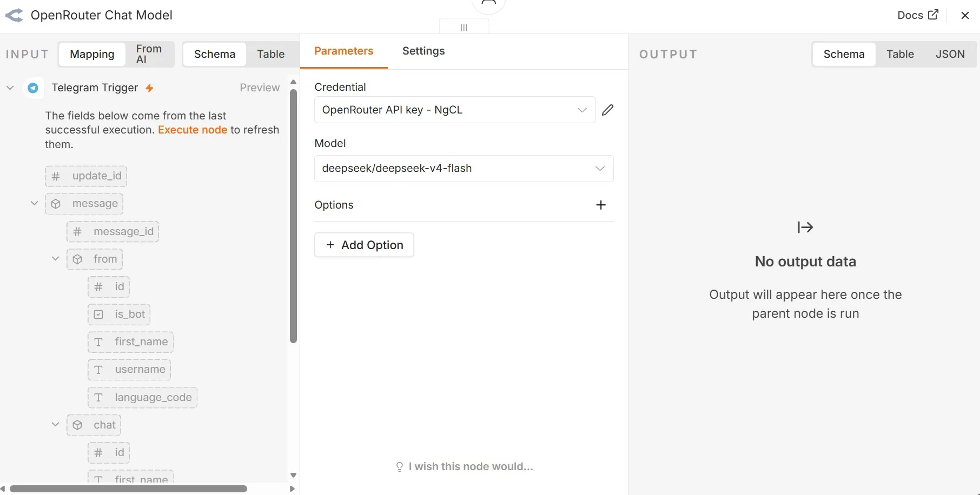Screen dimensions: 980x495
Task: Collapse the Telegram Trigger section
Action: [10, 88]
